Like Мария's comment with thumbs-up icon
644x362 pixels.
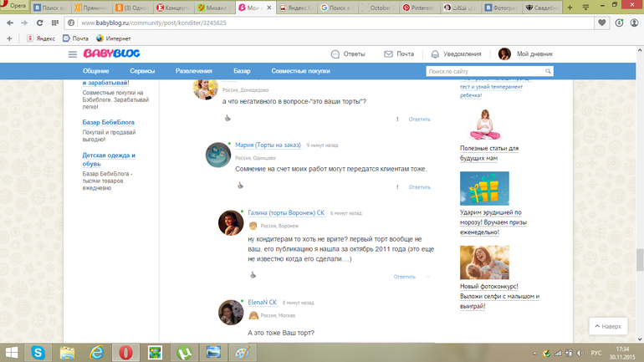[240, 186]
